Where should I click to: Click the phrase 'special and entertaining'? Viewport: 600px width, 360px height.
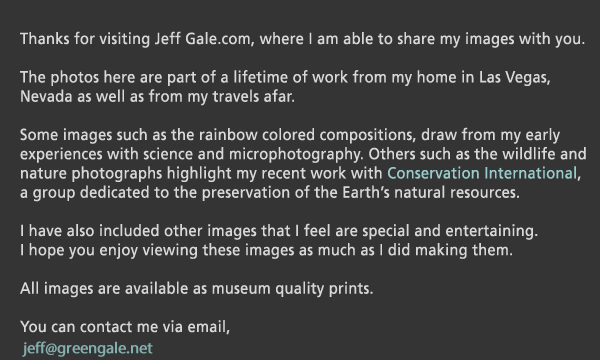(450, 231)
